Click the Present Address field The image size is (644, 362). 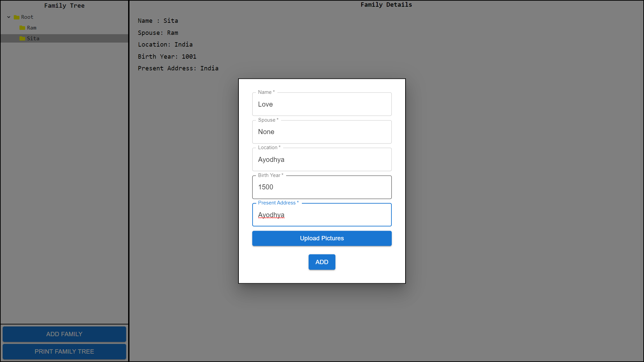322,215
